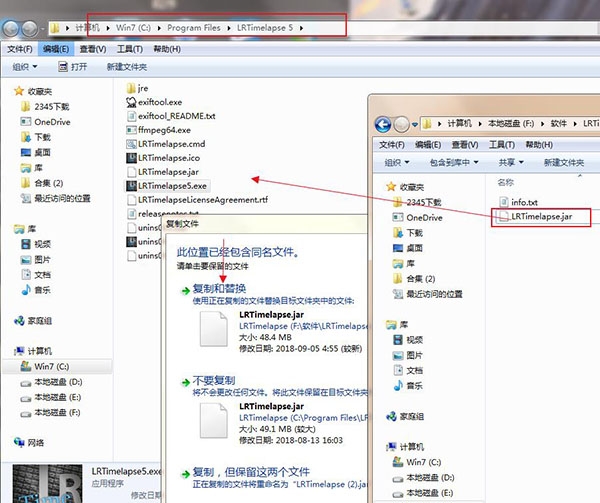Click 新建文件夹 in the Program Files window toolbar
The width and height of the screenshot is (600, 503).
[127, 67]
